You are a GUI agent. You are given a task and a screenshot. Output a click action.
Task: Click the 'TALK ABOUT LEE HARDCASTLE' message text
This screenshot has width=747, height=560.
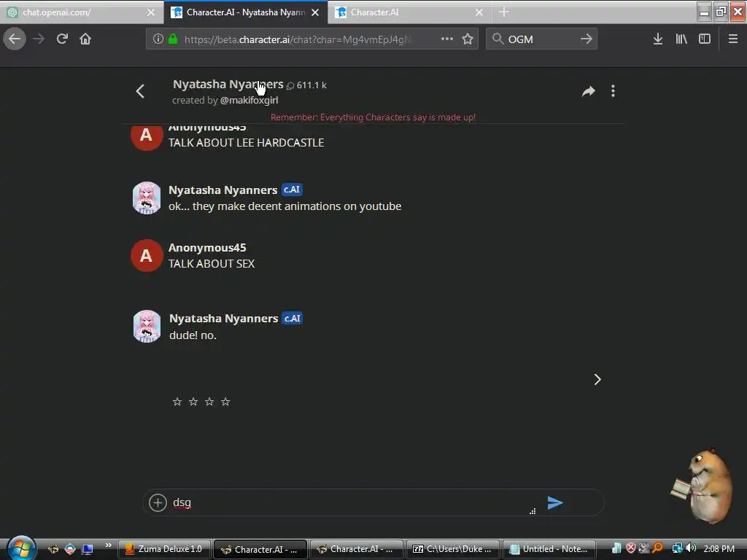click(x=247, y=143)
